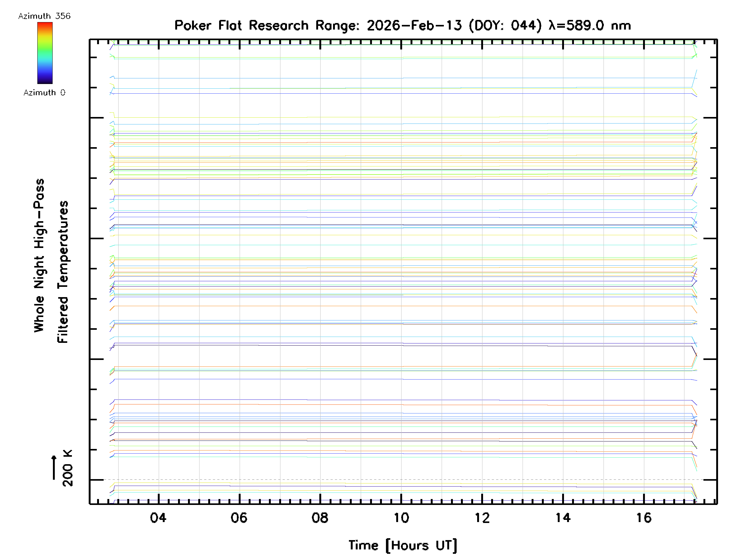Click the '06' hour tick label
Image resolution: width=747 pixels, height=560 pixels.
click(239, 518)
